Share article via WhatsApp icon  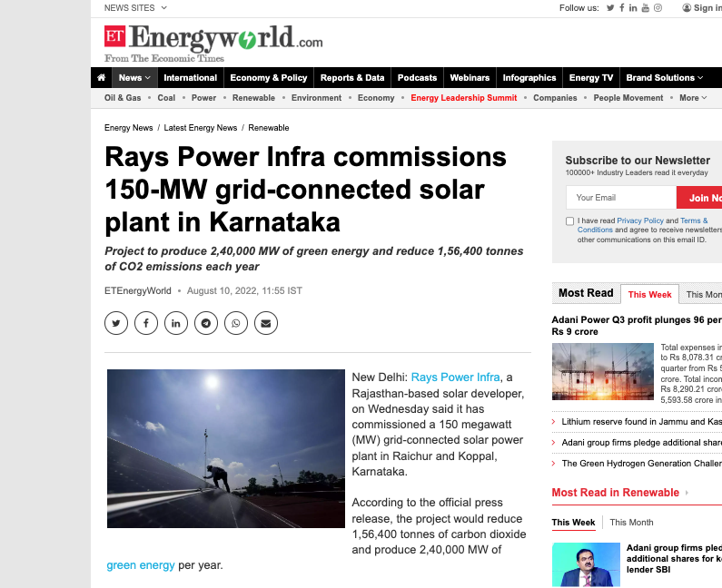tap(236, 322)
